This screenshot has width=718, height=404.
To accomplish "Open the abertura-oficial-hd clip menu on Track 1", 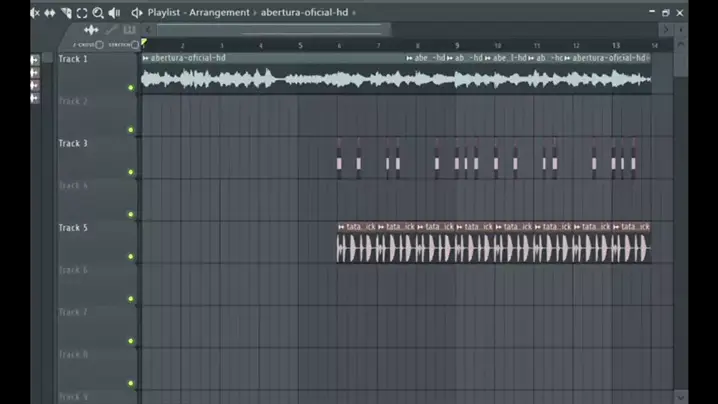I will click(x=146, y=58).
